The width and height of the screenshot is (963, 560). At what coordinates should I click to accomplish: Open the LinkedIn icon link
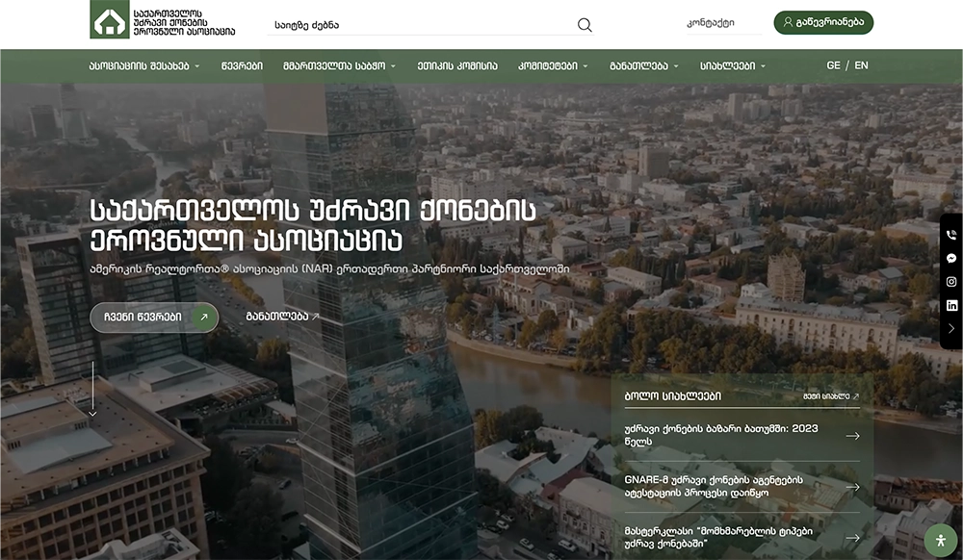pos(951,305)
